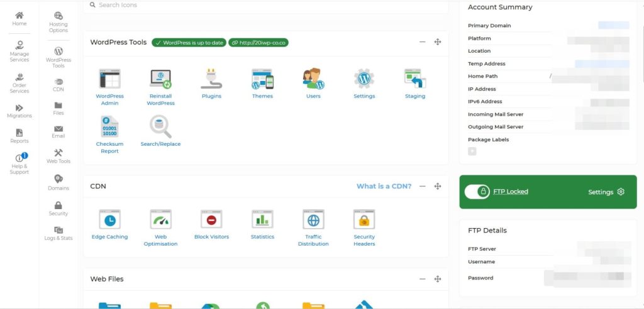Jump to WordPress Tools in secondary sidebar
Viewport: 644px width, 309px height.
click(x=58, y=57)
